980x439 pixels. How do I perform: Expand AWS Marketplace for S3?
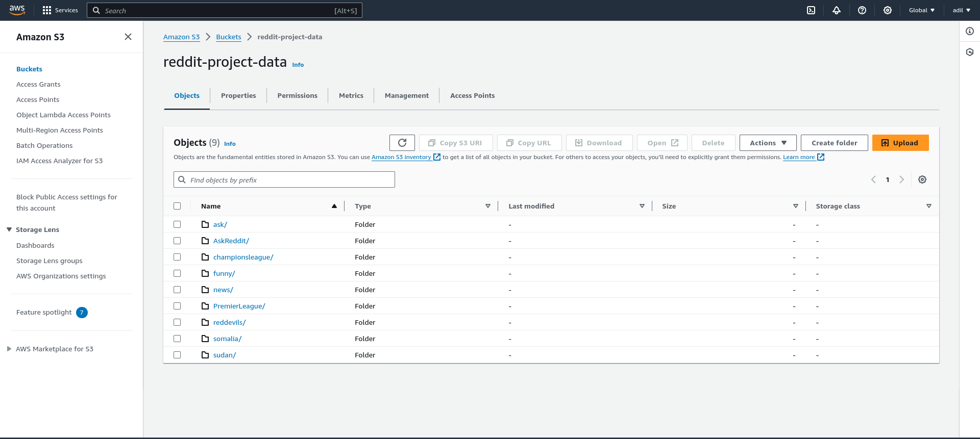point(9,349)
